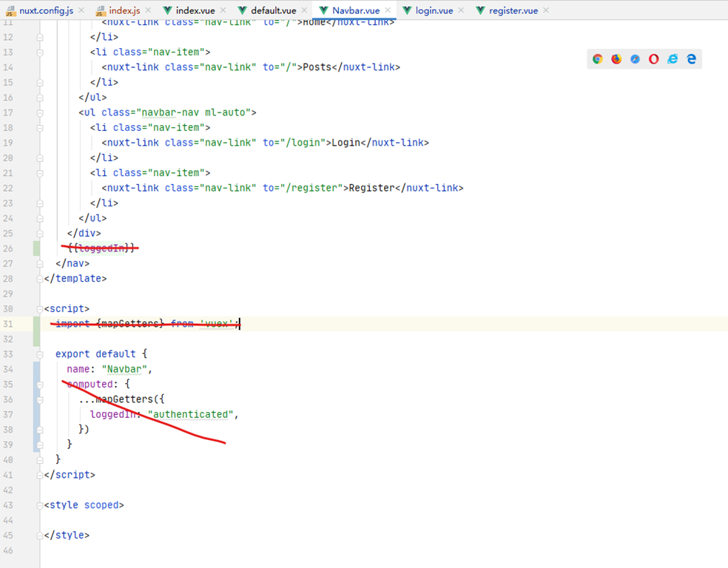This screenshot has height=568, width=728.
Task: Click the closing </template> tag on line 28
Action: 75,278
